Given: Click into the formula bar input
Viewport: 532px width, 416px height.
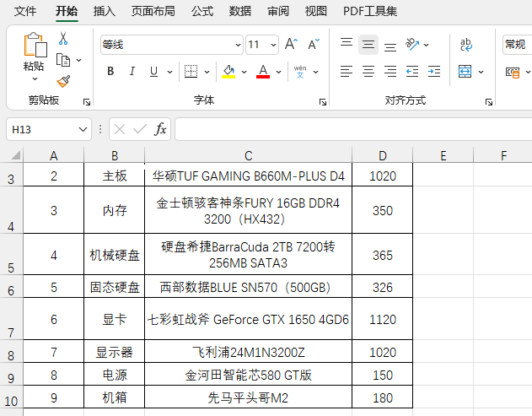Looking at the screenshot, I should [353, 129].
